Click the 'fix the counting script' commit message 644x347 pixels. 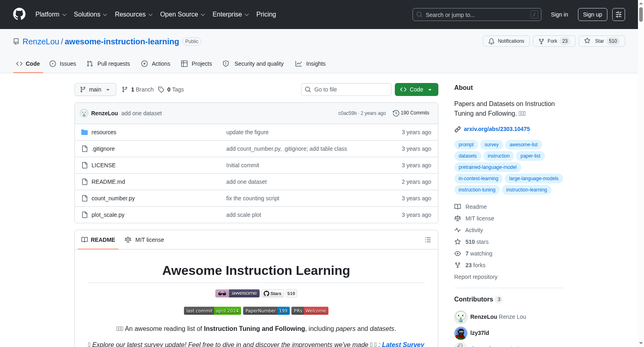click(x=253, y=198)
